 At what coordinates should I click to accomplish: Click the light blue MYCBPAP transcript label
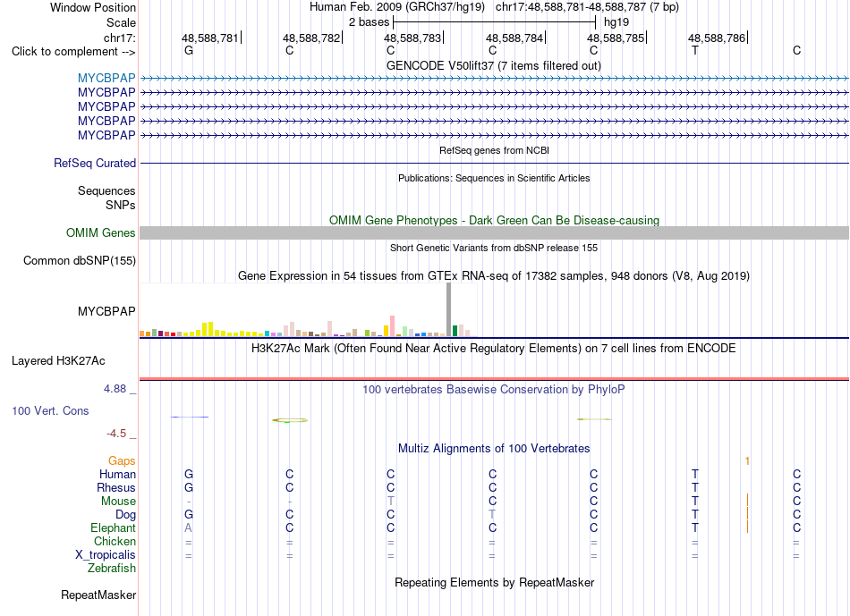tap(106, 78)
